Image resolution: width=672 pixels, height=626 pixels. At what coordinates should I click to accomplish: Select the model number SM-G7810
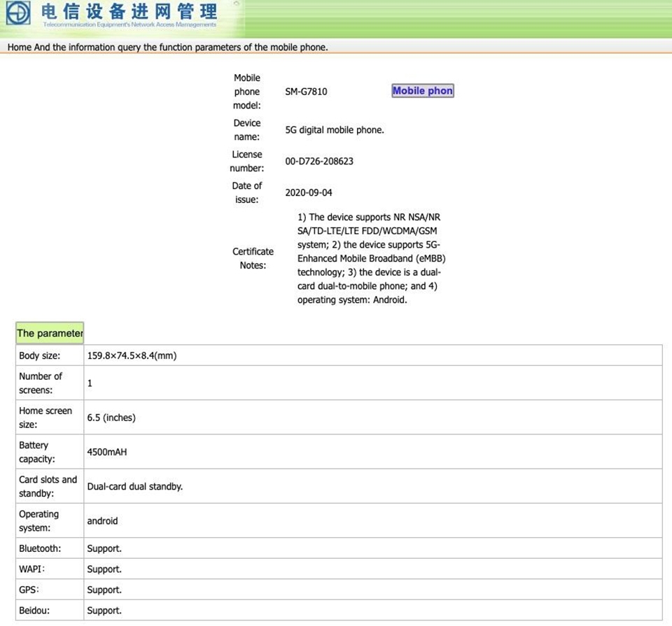pyautogui.click(x=306, y=92)
